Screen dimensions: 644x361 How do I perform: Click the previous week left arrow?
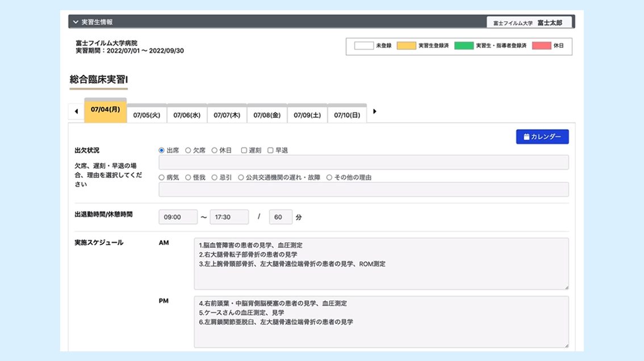76,112
